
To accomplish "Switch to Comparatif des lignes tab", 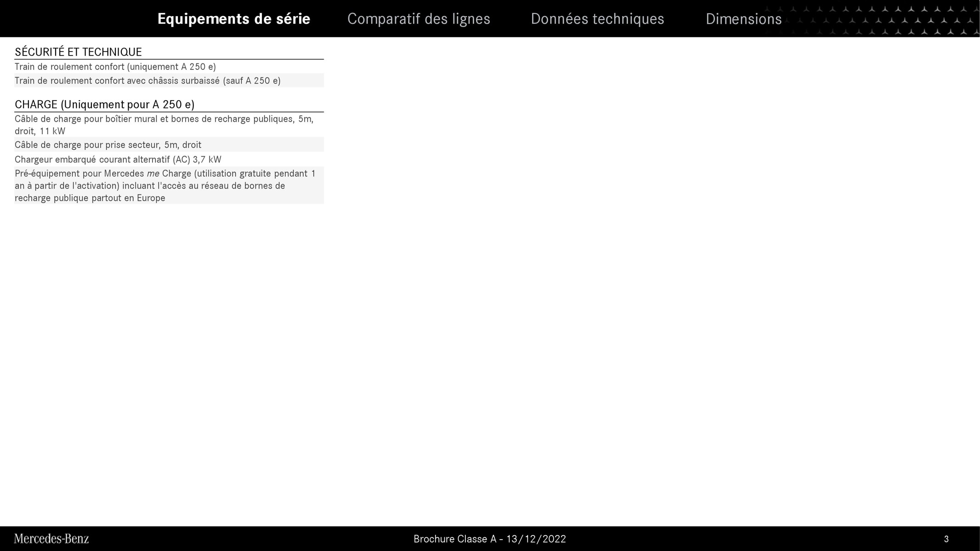I will coord(419,19).
